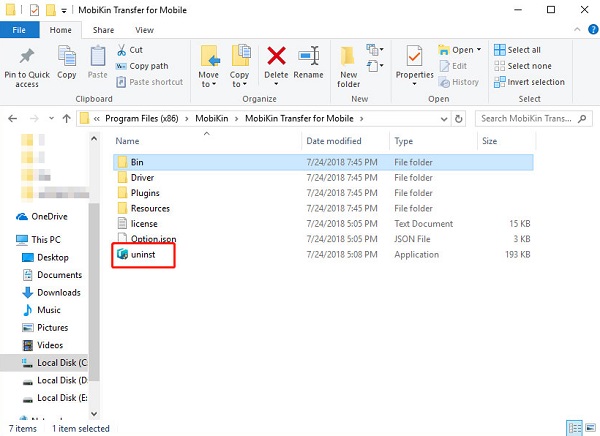Open Pictures in the navigation pane
Image resolution: width=600 pixels, height=436 pixels.
(45, 328)
